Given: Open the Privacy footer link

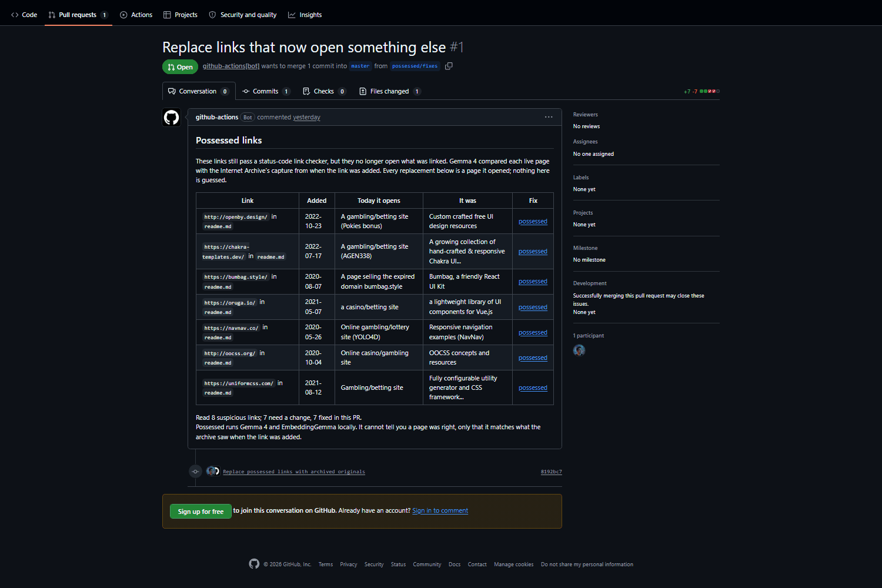Looking at the screenshot, I should click(349, 564).
